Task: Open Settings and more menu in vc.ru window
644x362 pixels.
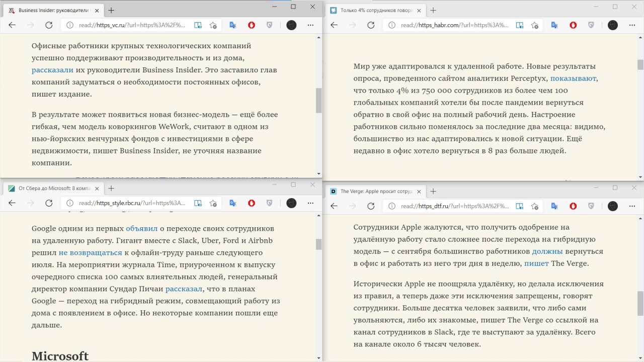Action: point(310,25)
